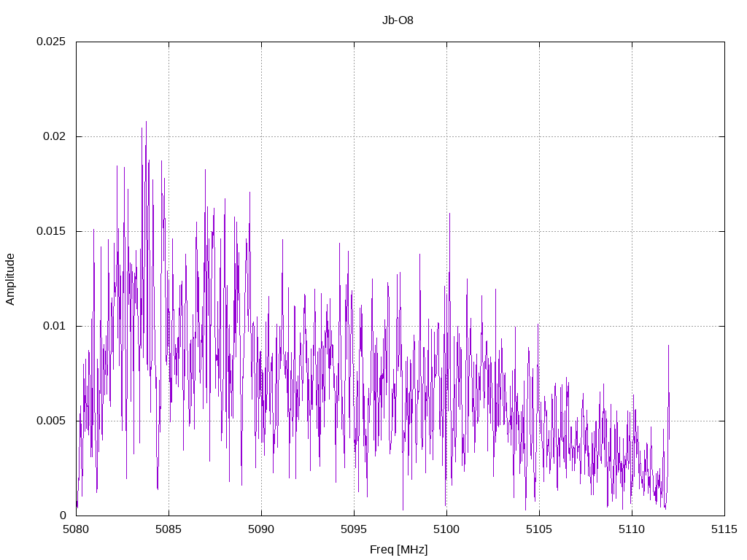Click the y-axis tick label "0.01"

(x=54, y=326)
